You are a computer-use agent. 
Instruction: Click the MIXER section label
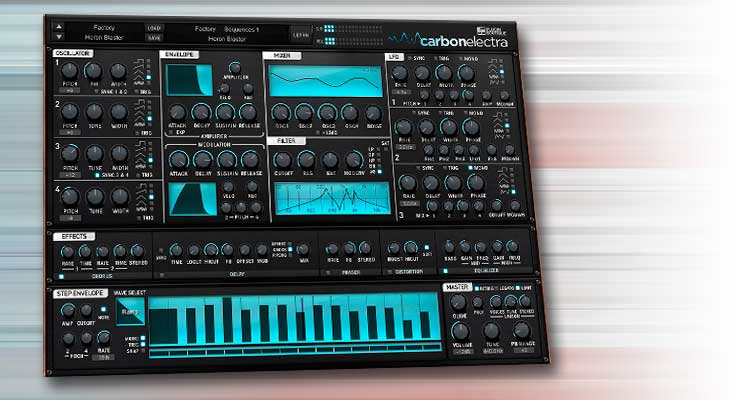pos(282,56)
